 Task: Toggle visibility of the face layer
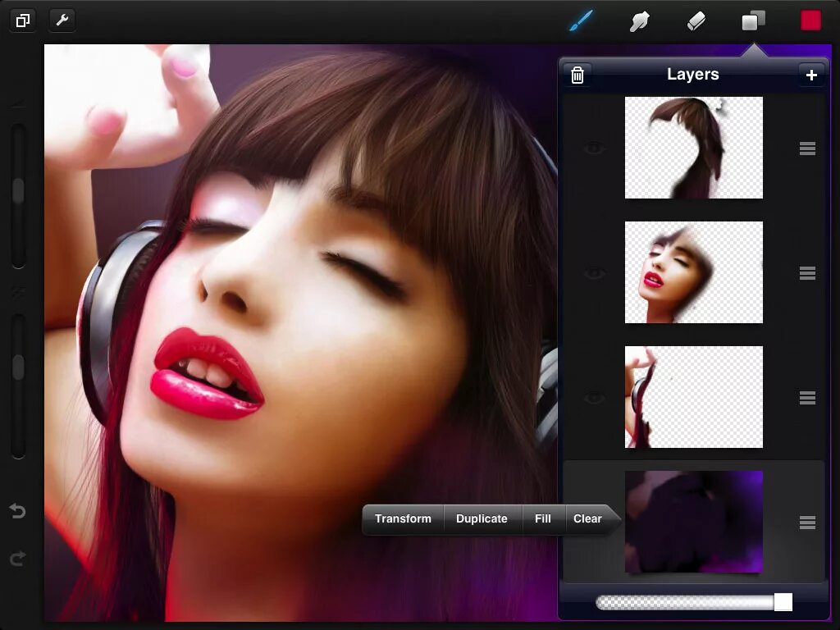click(594, 273)
